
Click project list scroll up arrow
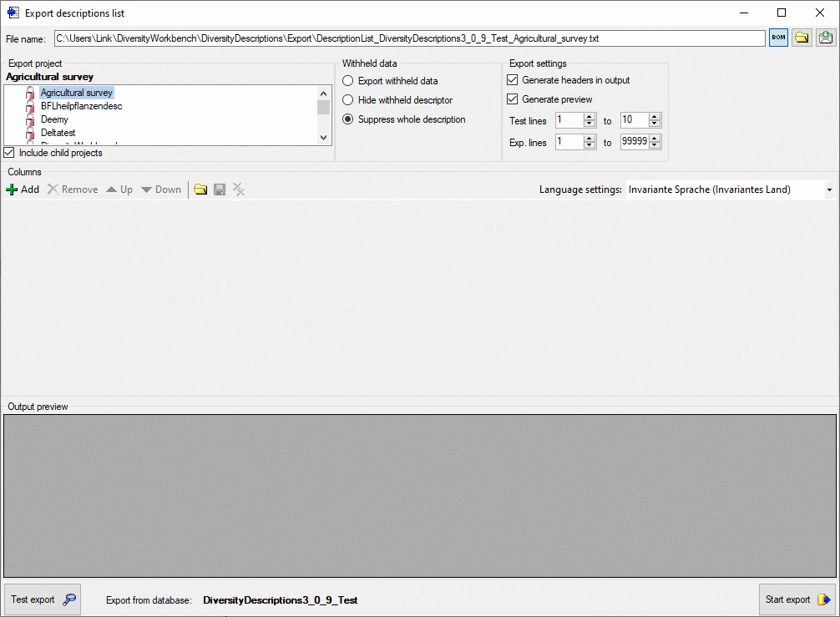324,94
